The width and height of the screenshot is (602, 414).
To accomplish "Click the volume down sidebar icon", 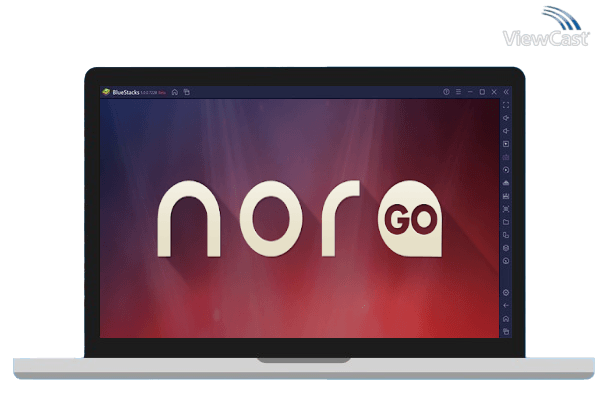I will [506, 131].
